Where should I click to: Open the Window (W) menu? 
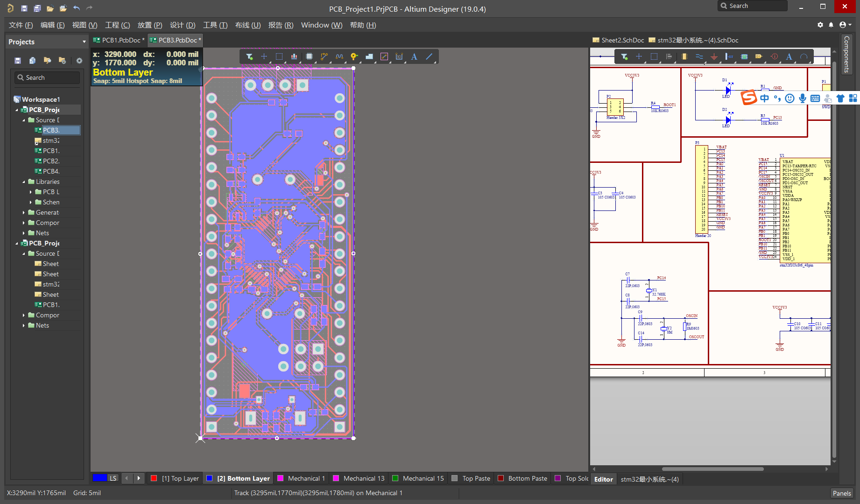[x=322, y=25]
